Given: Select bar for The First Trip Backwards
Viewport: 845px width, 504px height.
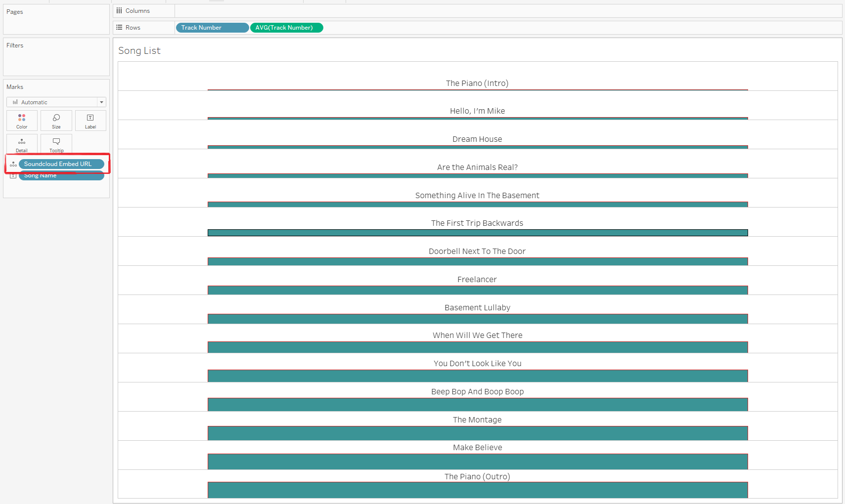Looking at the screenshot, I should tap(478, 233).
